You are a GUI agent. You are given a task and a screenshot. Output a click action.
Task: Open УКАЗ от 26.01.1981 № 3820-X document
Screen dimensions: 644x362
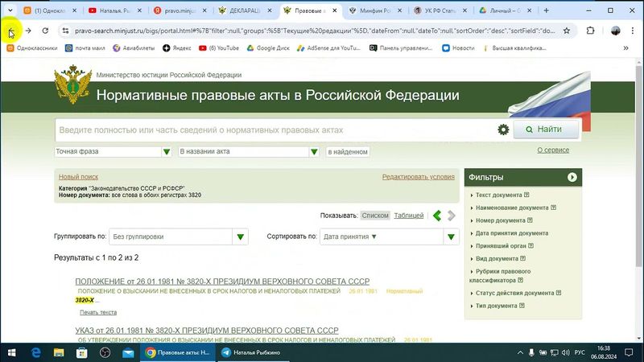click(x=207, y=331)
